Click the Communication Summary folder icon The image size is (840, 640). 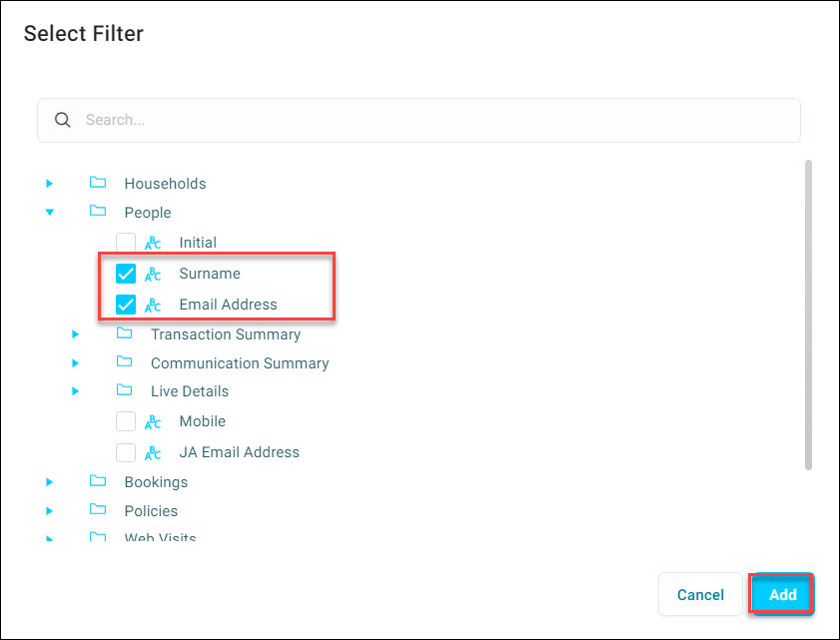[x=124, y=361]
